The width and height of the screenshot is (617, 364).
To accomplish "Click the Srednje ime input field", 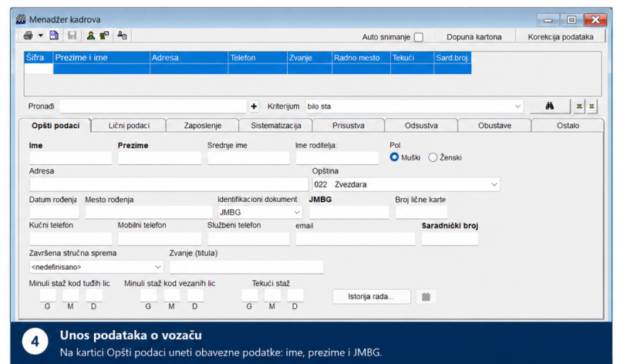I will click(x=248, y=158).
